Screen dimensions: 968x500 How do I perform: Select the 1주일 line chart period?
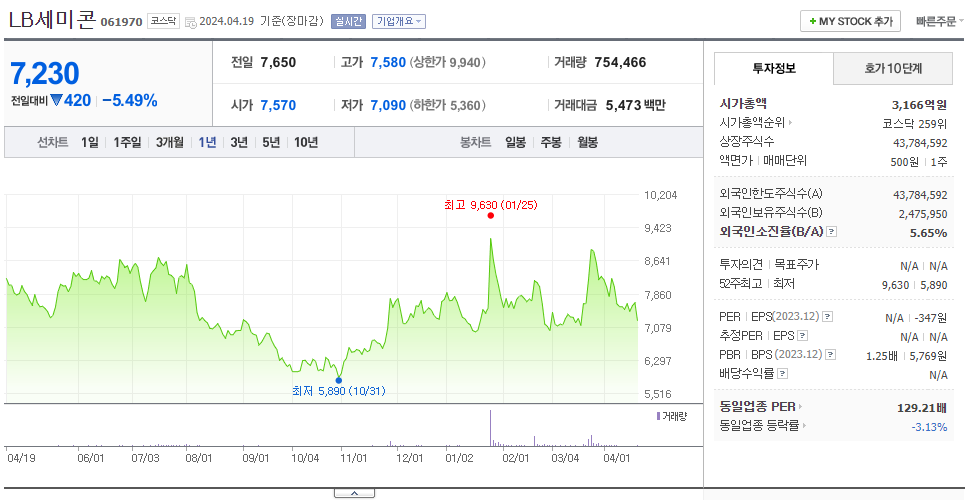coord(127,143)
